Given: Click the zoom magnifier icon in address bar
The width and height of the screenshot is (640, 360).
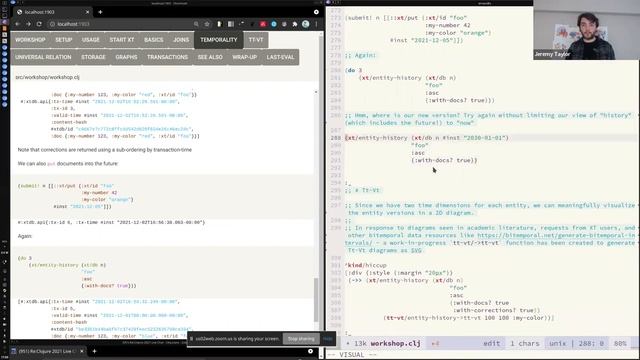Looking at the screenshot, I should point(196,24).
